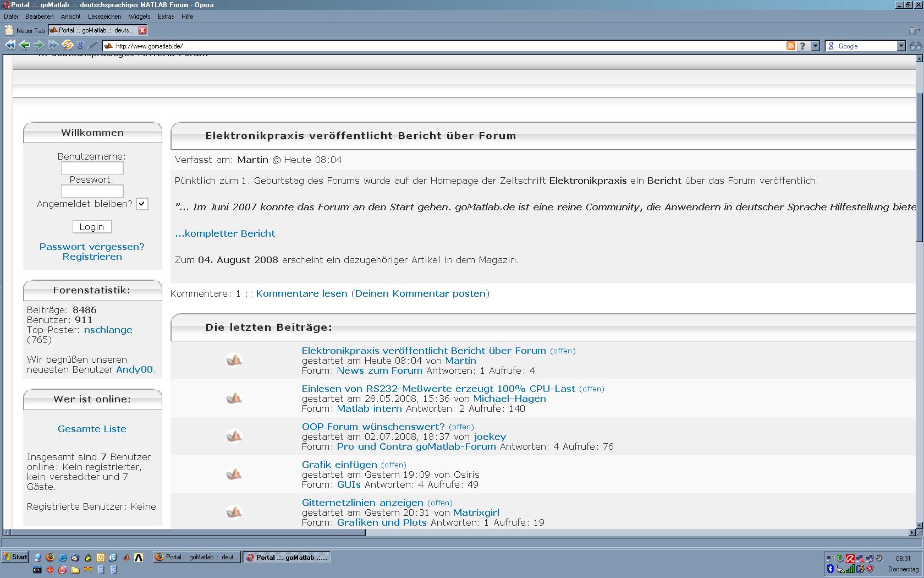Close the goMatlab Portal tab

(142, 30)
